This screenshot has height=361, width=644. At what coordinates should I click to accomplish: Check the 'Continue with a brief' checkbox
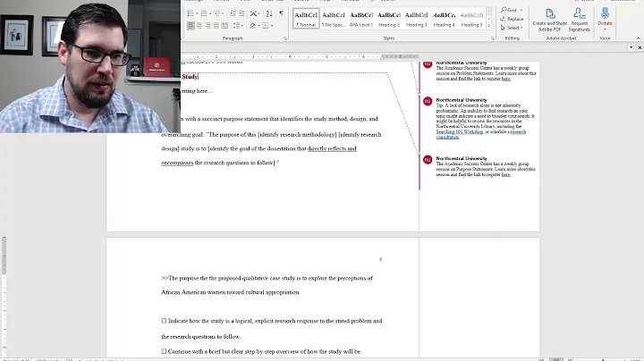coord(164,351)
